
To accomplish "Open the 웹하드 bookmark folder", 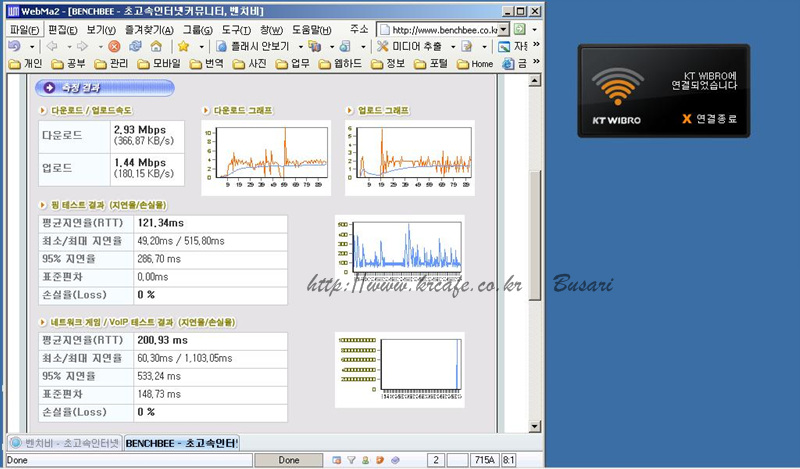I will click(340, 64).
